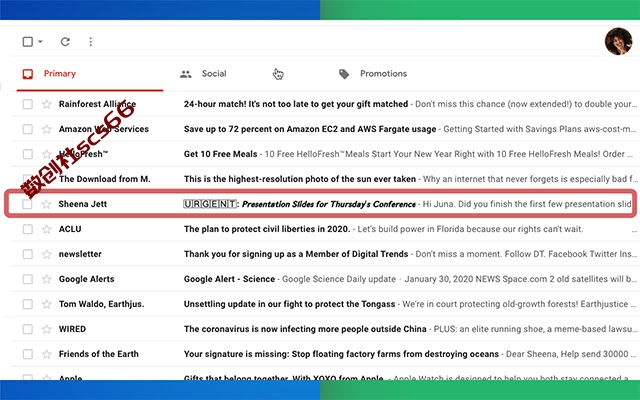Click the Promotions tag icon
The height and width of the screenshot is (400, 640).
coord(344,74)
